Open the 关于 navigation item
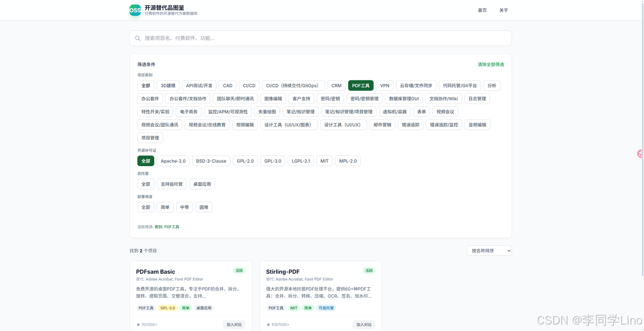Viewport: 644px width, 331px height. (x=504, y=10)
